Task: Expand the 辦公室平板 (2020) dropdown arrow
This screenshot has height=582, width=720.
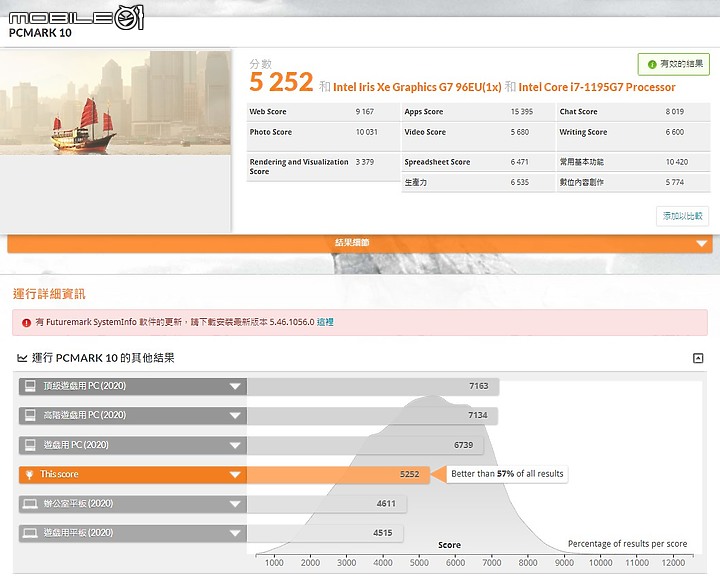Action: (235, 504)
